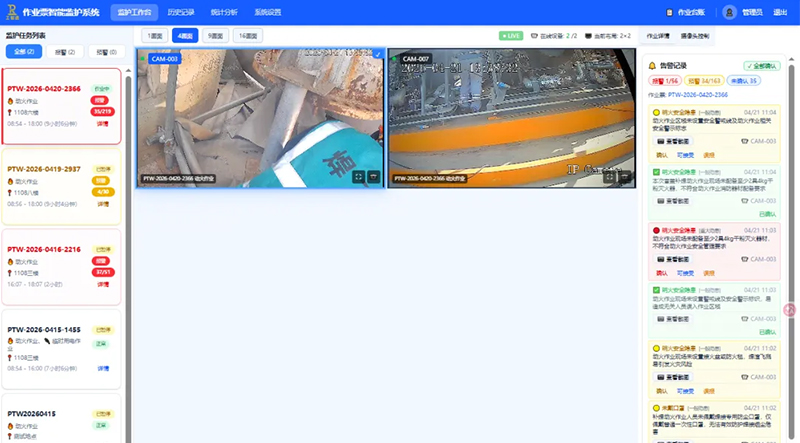
Task: Click the bell icon beside 告警记录
Action: pyautogui.click(x=652, y=66)
